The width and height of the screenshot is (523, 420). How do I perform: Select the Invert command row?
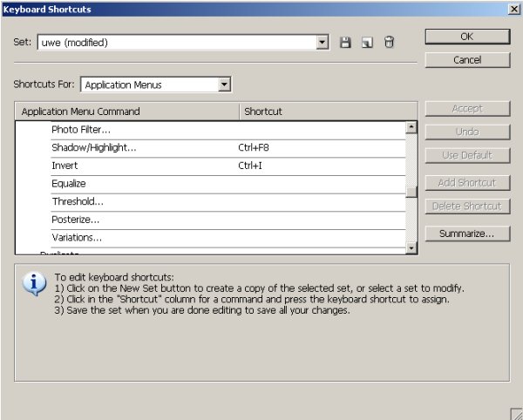point(228,166)
